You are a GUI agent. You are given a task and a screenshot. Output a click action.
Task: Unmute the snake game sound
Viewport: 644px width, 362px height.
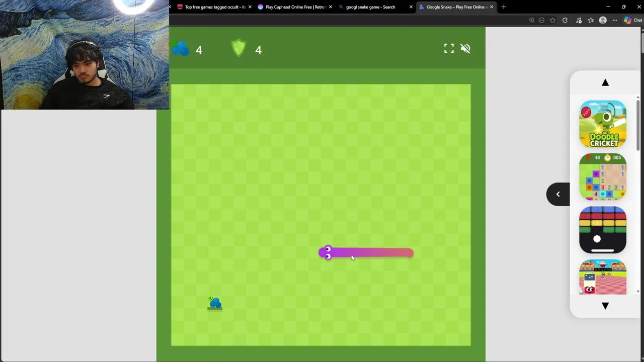[465, 48]
